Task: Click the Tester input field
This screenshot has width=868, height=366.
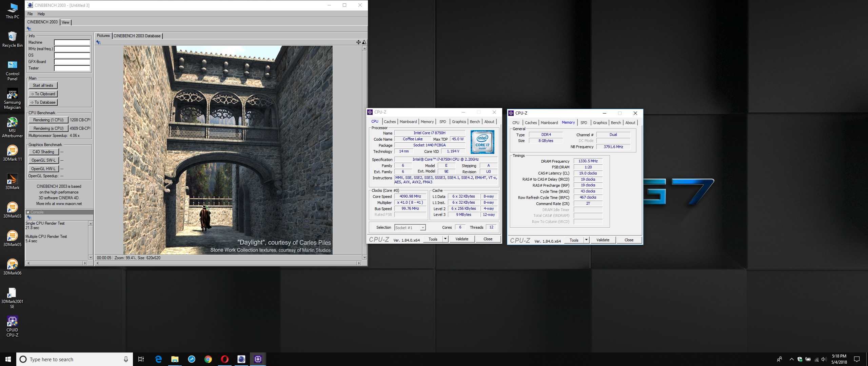Action: coord(72,68)
